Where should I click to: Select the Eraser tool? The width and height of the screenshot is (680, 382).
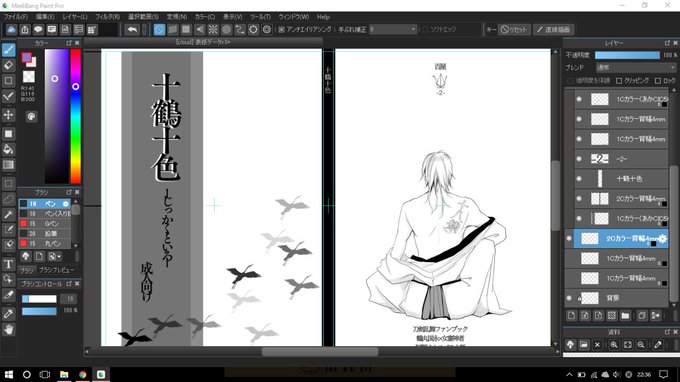[x=8, y=65]
